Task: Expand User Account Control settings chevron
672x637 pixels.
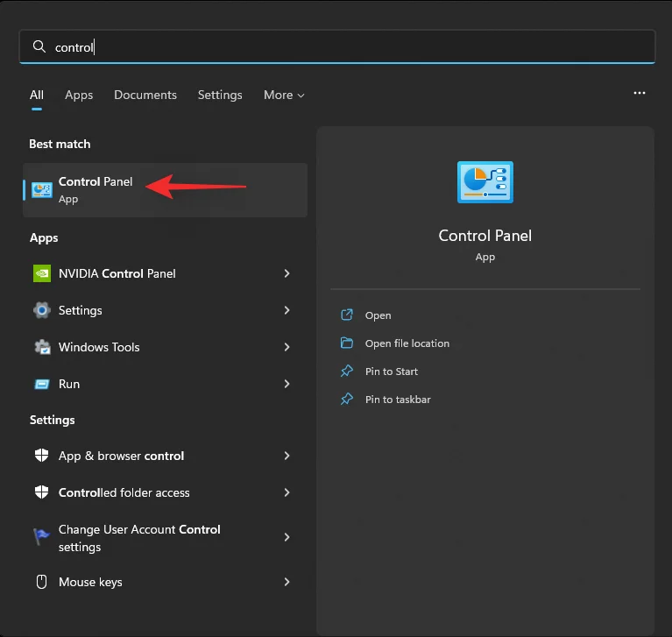Action: (x=286, y=537)
